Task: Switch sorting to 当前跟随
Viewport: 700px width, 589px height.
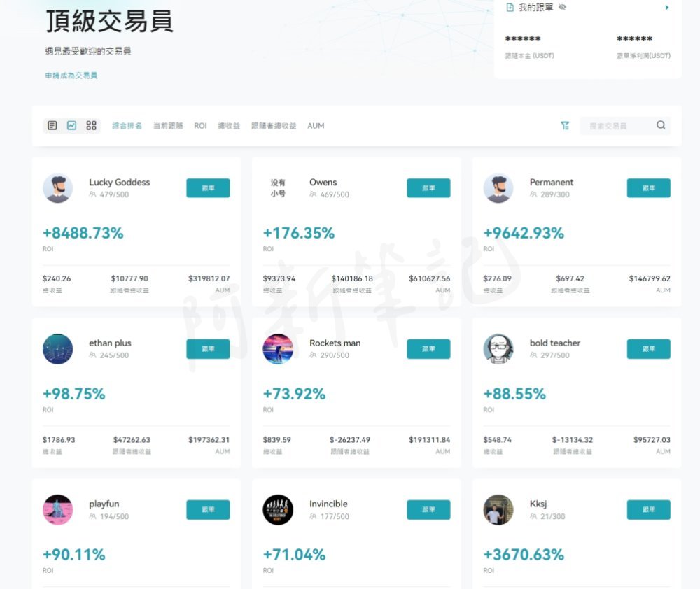Action: coord(168,126)
